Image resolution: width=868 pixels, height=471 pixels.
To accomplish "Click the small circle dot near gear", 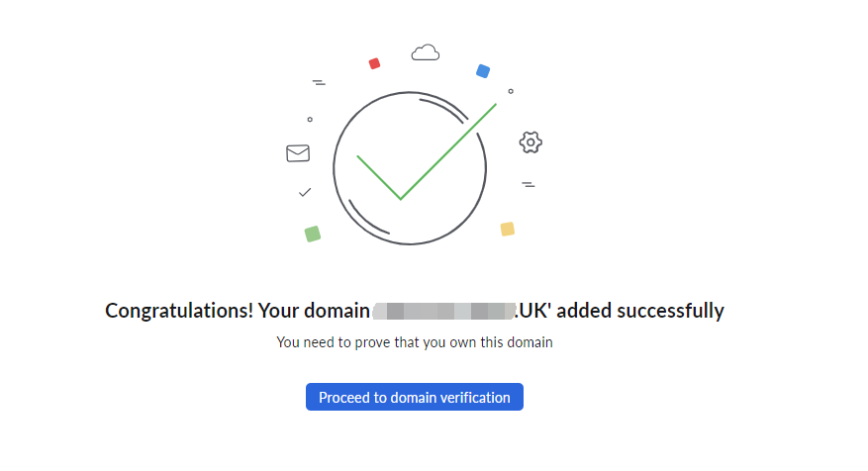I will tap(511, 91).
